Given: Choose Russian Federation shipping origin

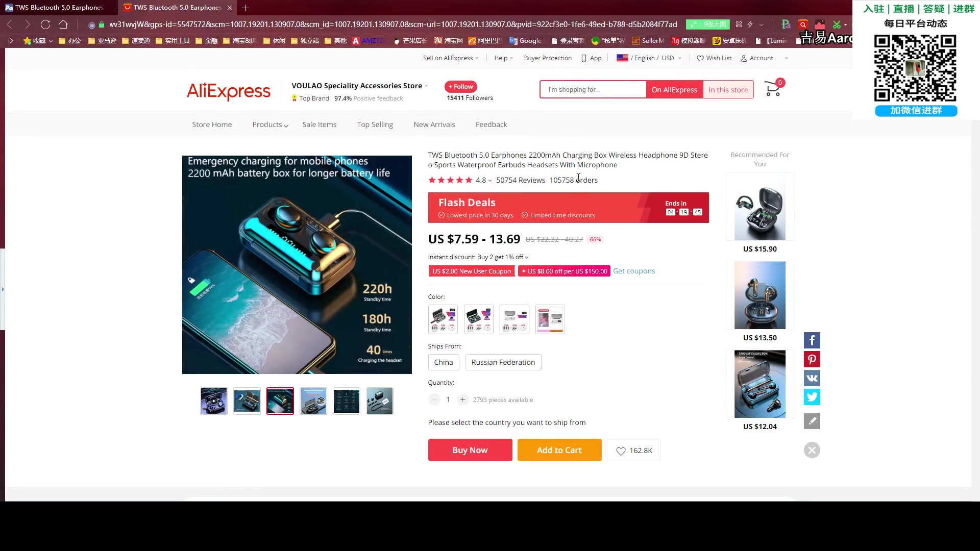Looking at the screenshot, I should pos(503,362).
